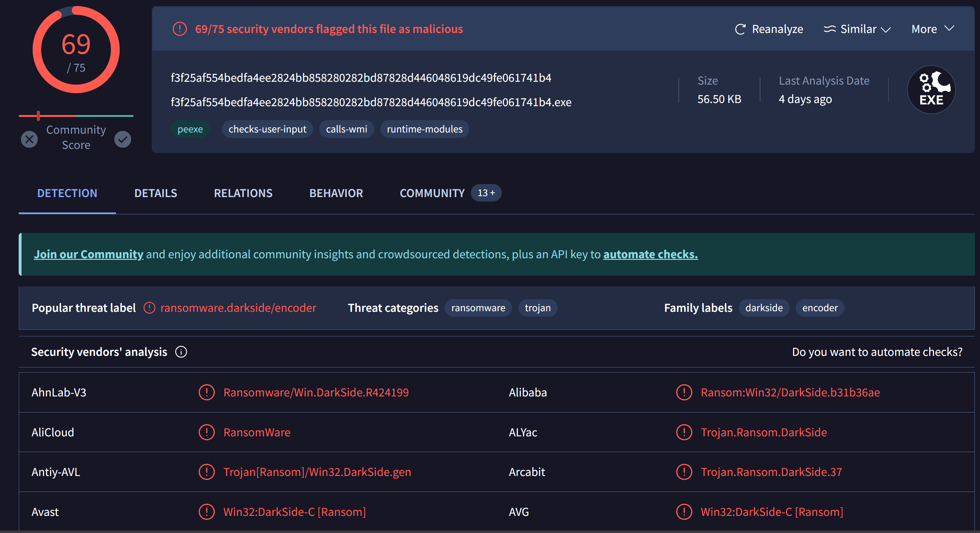The height and width of the screenshot is (533, 980).
Task: Switch to the DETAILS tab
Action: pyautogui.click(x=155, y=193)
